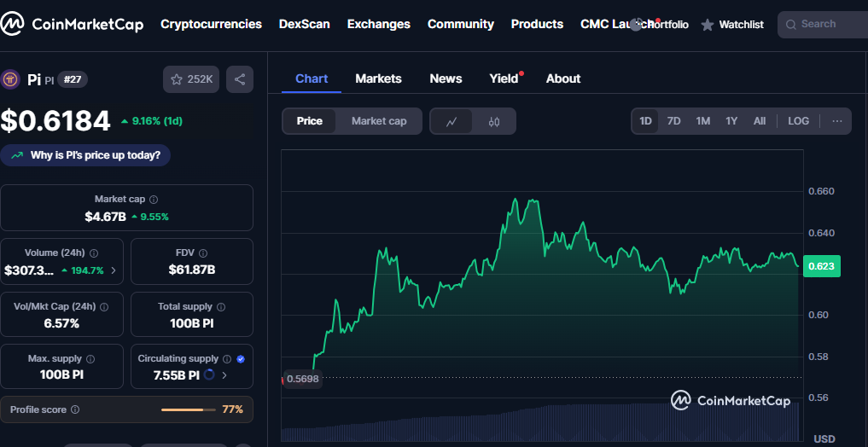Click in the Search input field
This screenshot has height=447, width=868.
click(824, 25)
